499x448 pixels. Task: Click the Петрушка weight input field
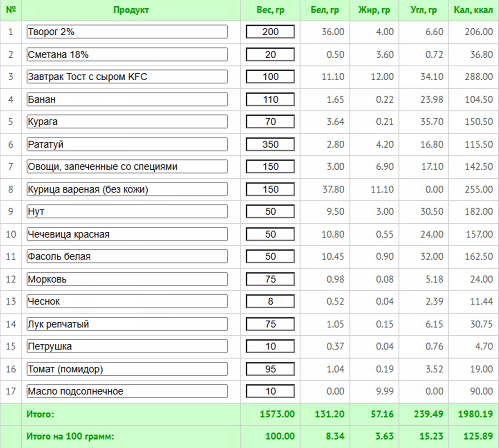click(270, 346)
